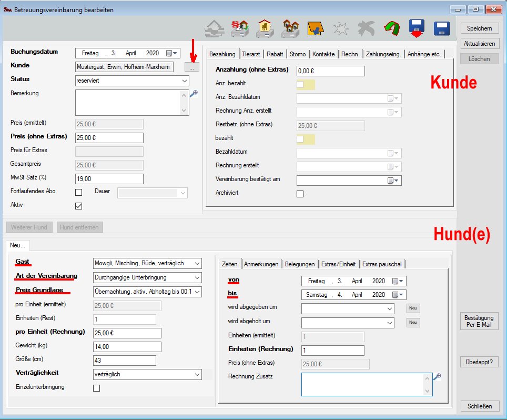This screenshot has height=420, width=507.
Task: Toggle the Aktiv checkbox
Action: click(x=79, y=206)
